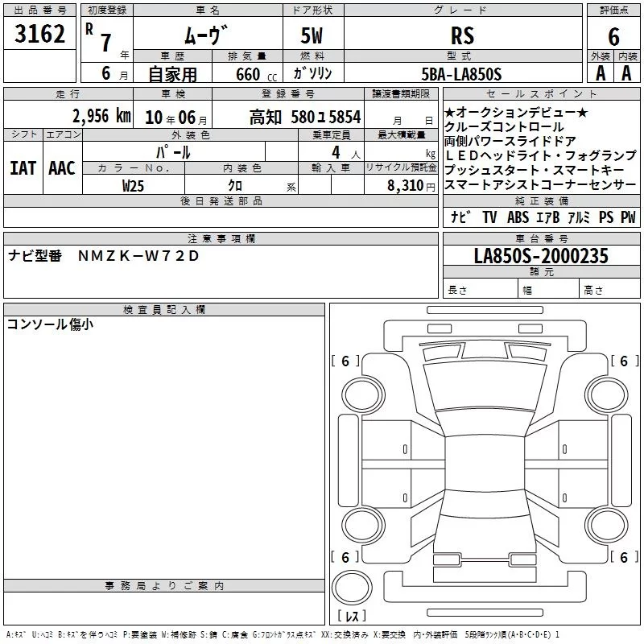Click the color number W25

point(133,185)
